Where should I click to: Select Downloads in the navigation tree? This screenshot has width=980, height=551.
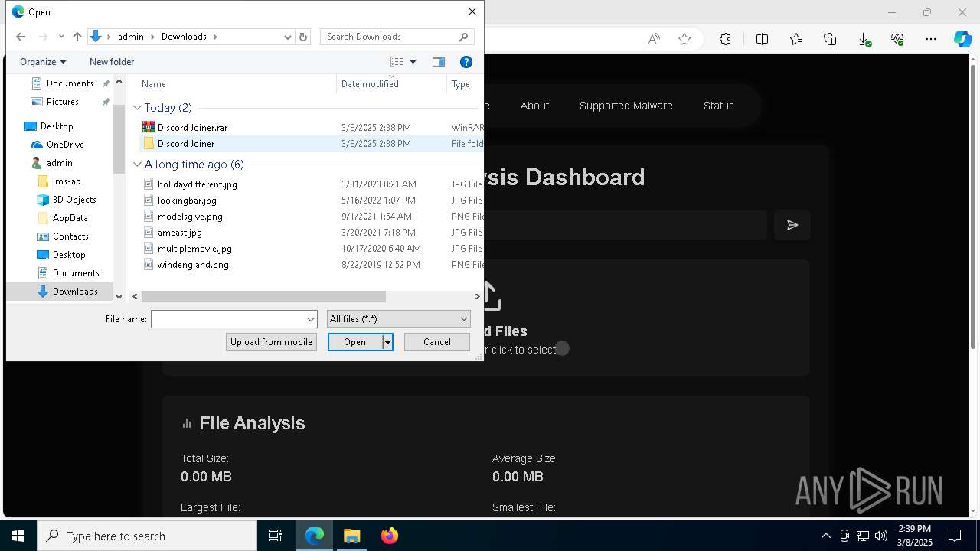75,292
